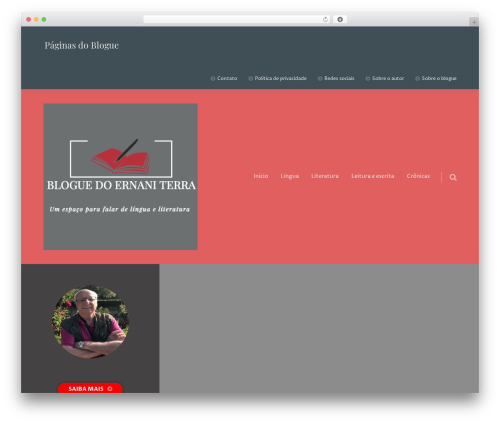Open Sobre o blogue page

tap(439, 78)
